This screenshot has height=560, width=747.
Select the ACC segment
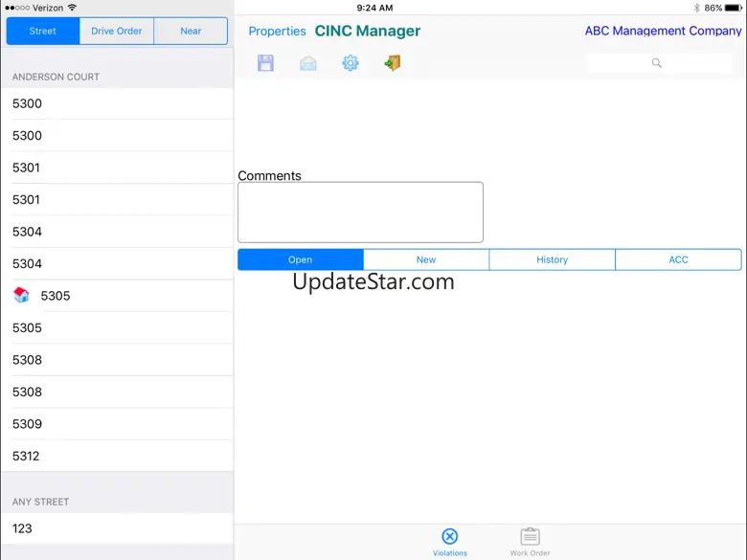[x=678, y=259]
